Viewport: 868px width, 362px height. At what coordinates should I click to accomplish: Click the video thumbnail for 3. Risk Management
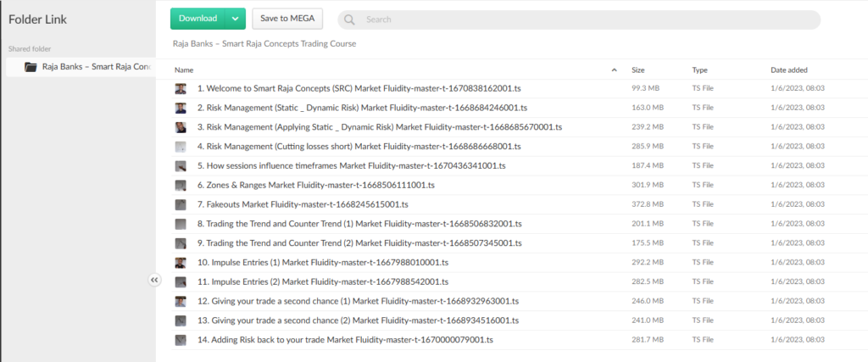181,127
